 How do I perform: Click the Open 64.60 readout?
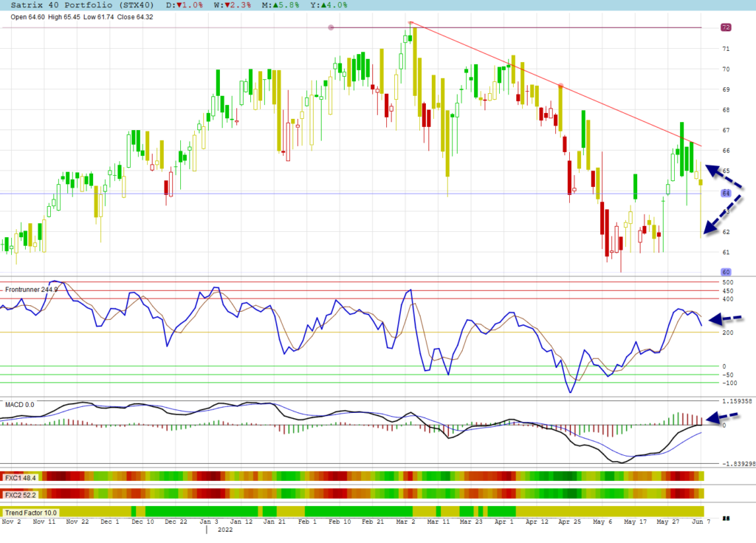[x=27, y=17]
